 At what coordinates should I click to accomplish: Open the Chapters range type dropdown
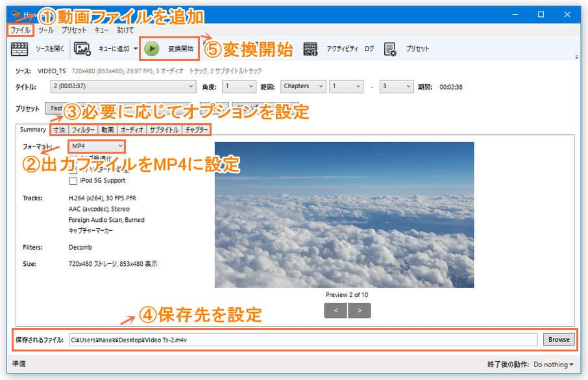click(303, 86)
